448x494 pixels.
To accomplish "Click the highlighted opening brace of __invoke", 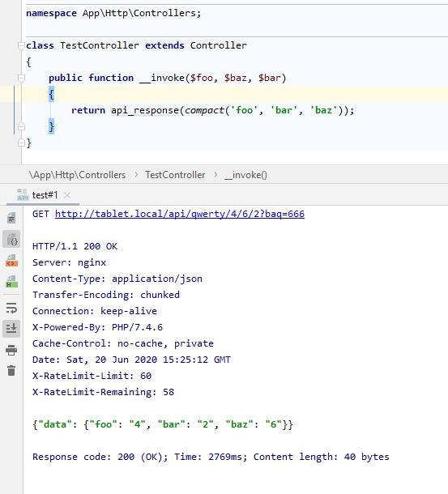I will tap(51, 94).
